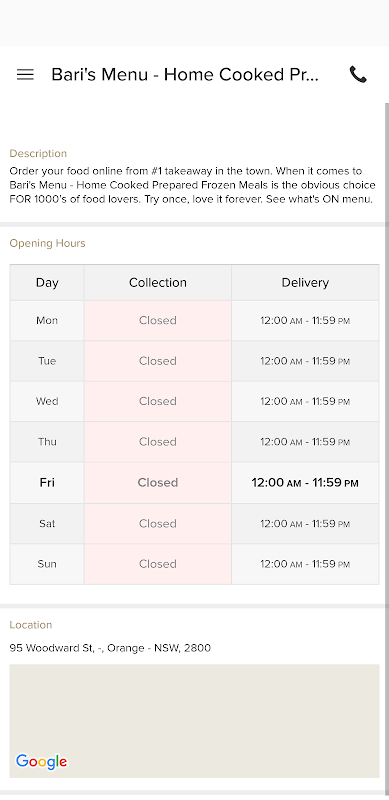Select the Mon row day cell
The image size is (389, 800).
(x=47, y=320)
